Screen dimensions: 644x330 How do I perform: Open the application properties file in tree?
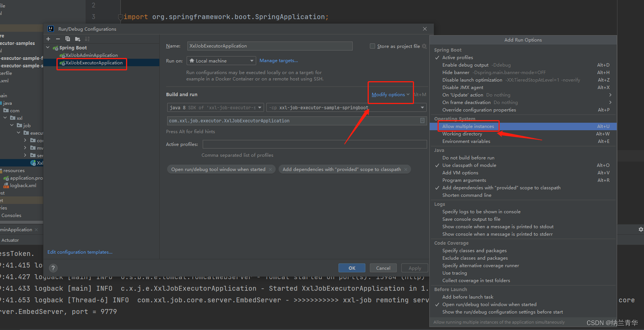coord(26,178)
